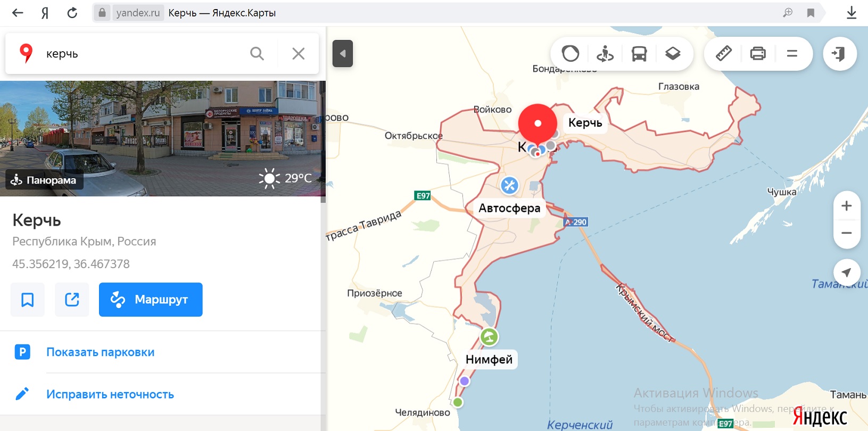Click the red Керчь map pin

point(538,124)
